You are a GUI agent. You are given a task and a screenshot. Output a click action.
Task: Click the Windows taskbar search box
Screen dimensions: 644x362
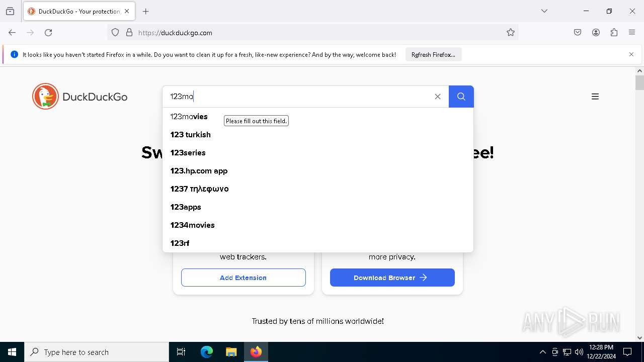pos(97,352)
